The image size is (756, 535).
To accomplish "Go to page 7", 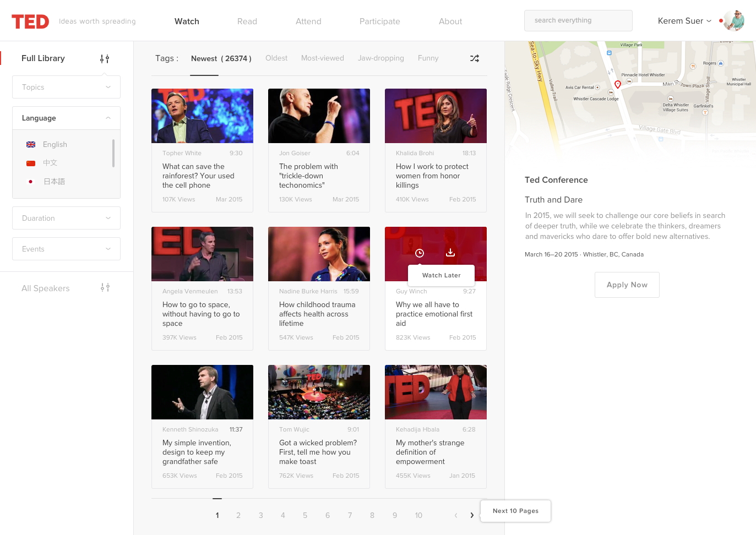I will coord(350,515).
